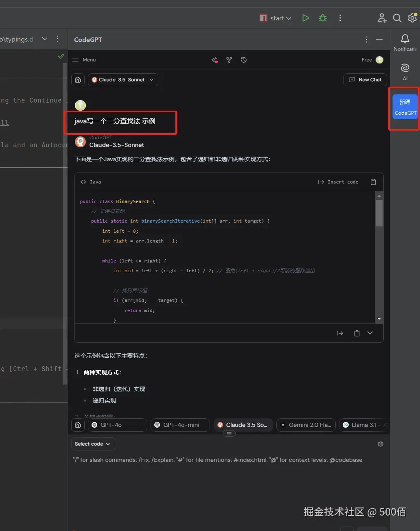
Task: Open the toolbar more actions menu
Action: click(340, 18)
